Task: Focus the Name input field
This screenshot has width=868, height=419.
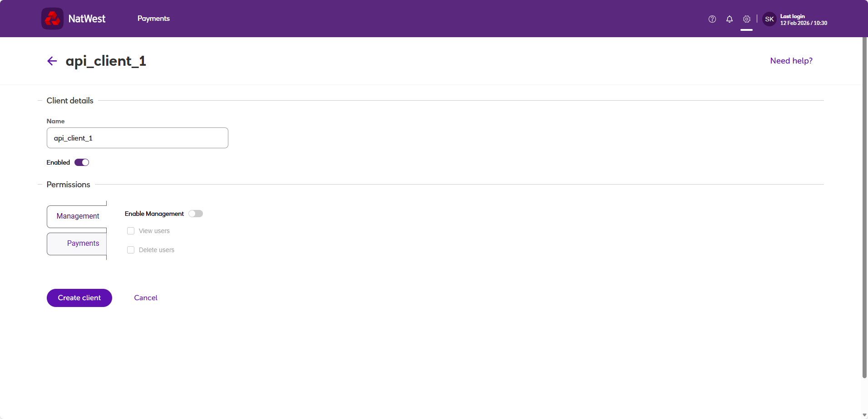Action: [138, 138]
